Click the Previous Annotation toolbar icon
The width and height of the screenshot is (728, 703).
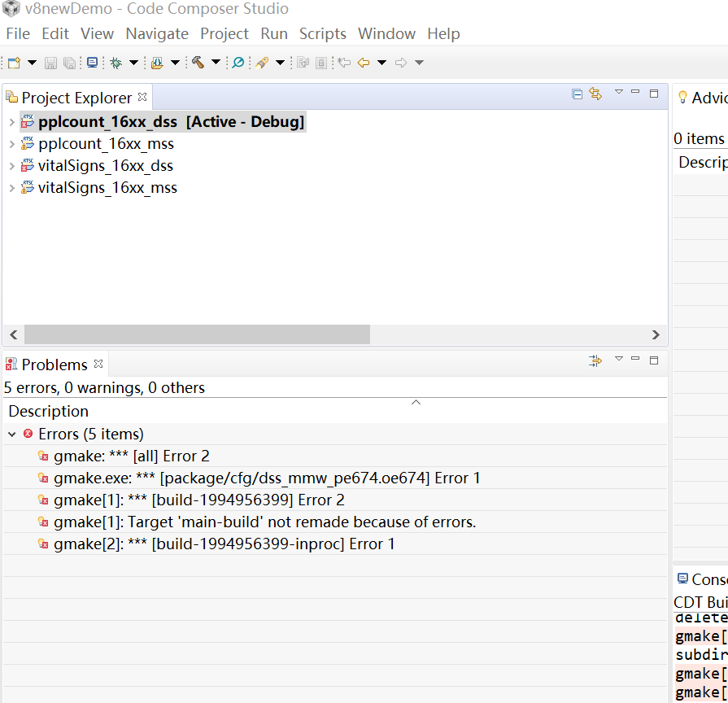click(x=321, y=63)
